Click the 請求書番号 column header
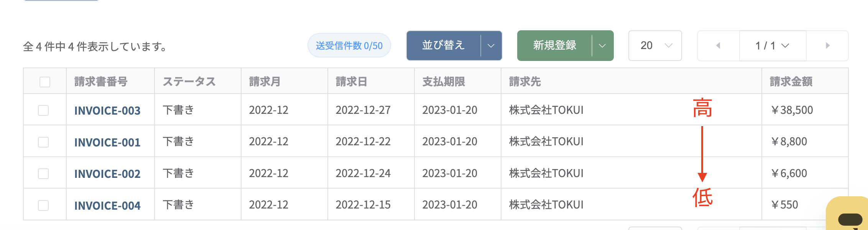Screen dimensions: 868x230 101,82
